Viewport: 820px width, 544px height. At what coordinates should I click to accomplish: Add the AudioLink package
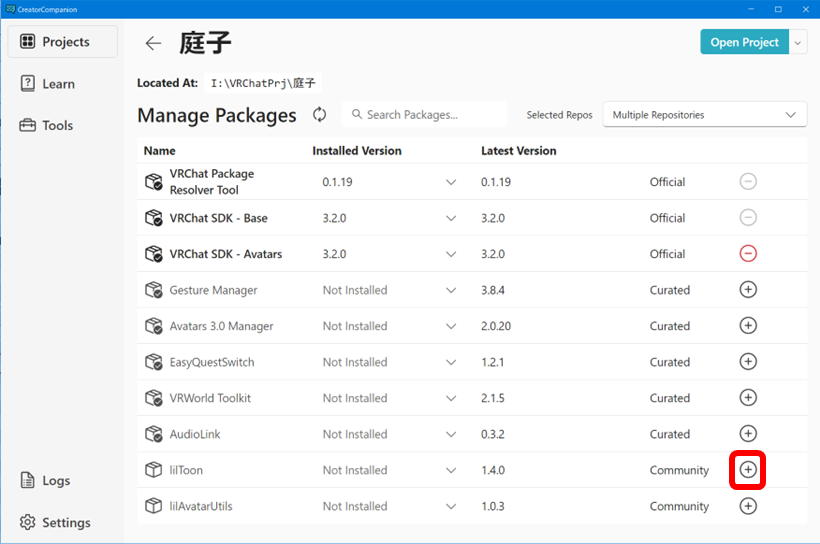tap(747, 434)
